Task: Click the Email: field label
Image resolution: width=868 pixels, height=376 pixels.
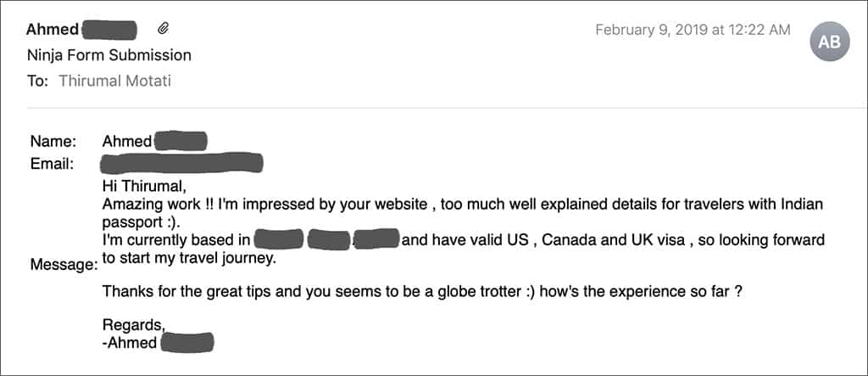Action: (x=52, y=164)
